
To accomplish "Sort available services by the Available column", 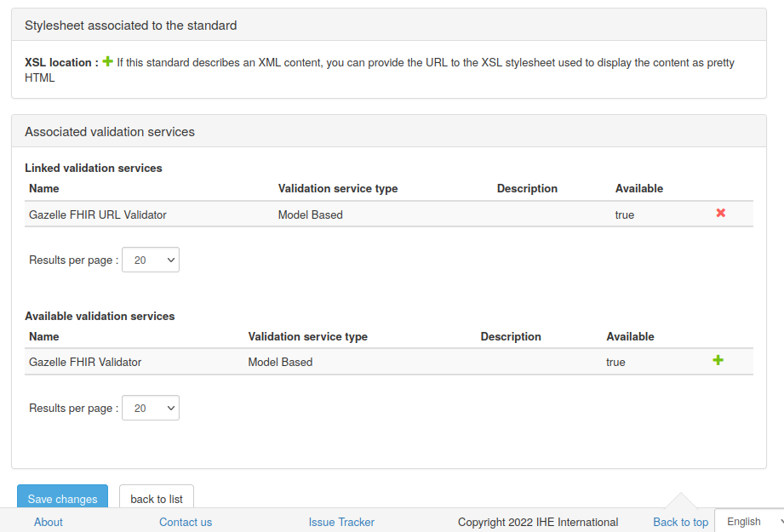I will coord(630,336).
